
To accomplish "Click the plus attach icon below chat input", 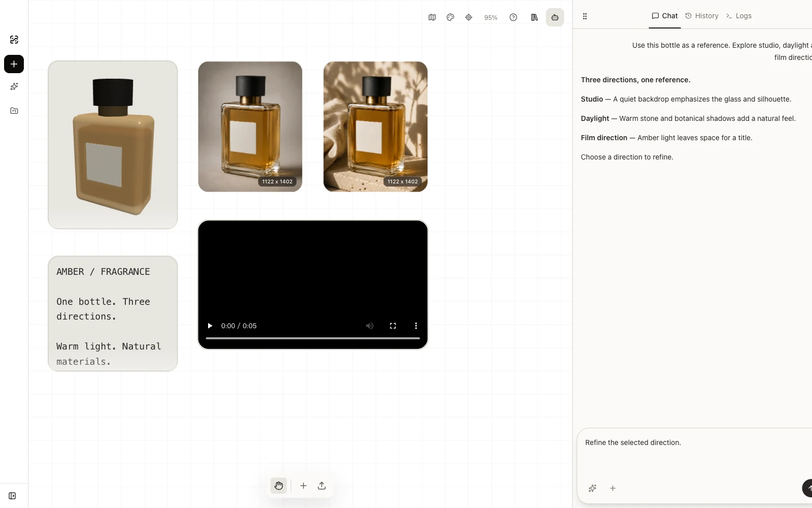I will (x=613, y=488).
